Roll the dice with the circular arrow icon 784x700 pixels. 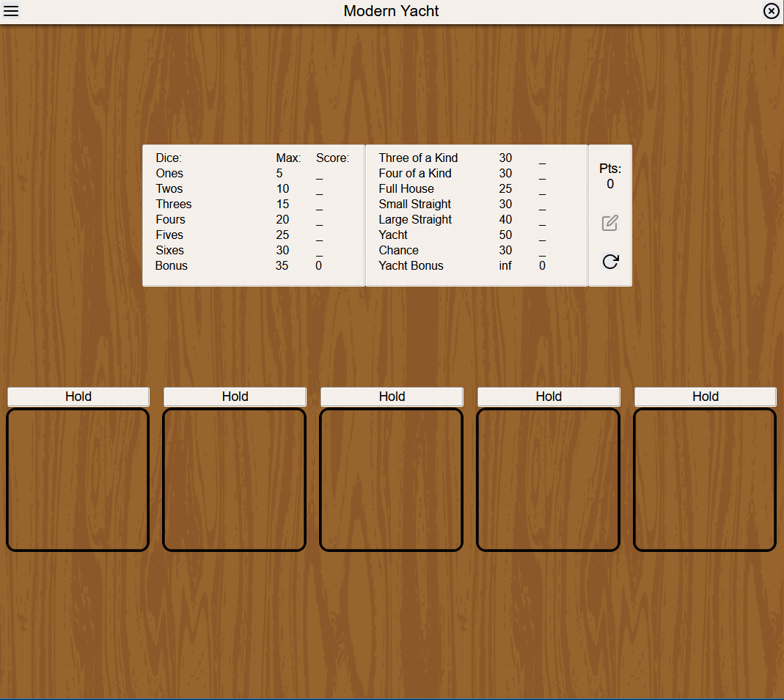click(609, 262)
